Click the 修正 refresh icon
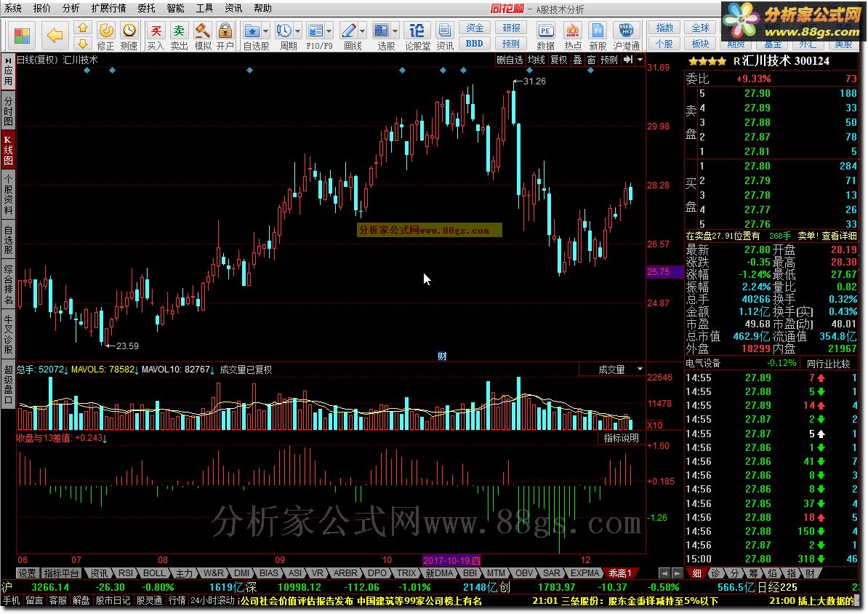Image resolution: width=868 pixels, height=614 pixels. click(105, 30)
